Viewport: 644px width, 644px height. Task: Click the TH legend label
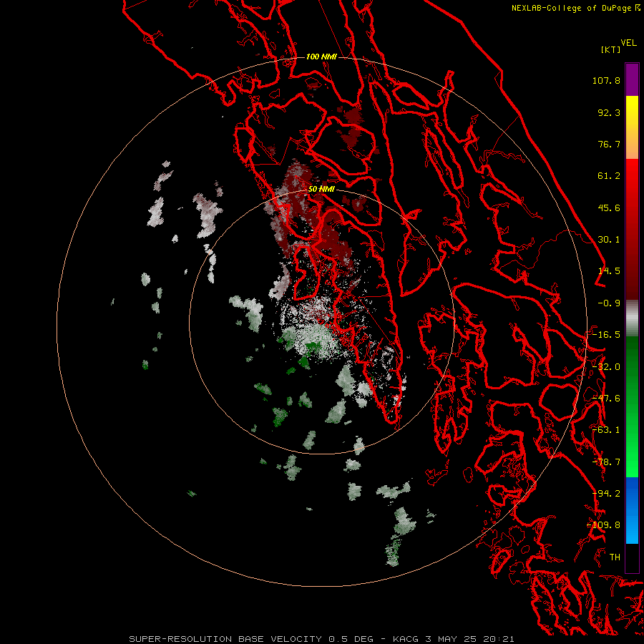pyautogui.click(x=615, y=557)
